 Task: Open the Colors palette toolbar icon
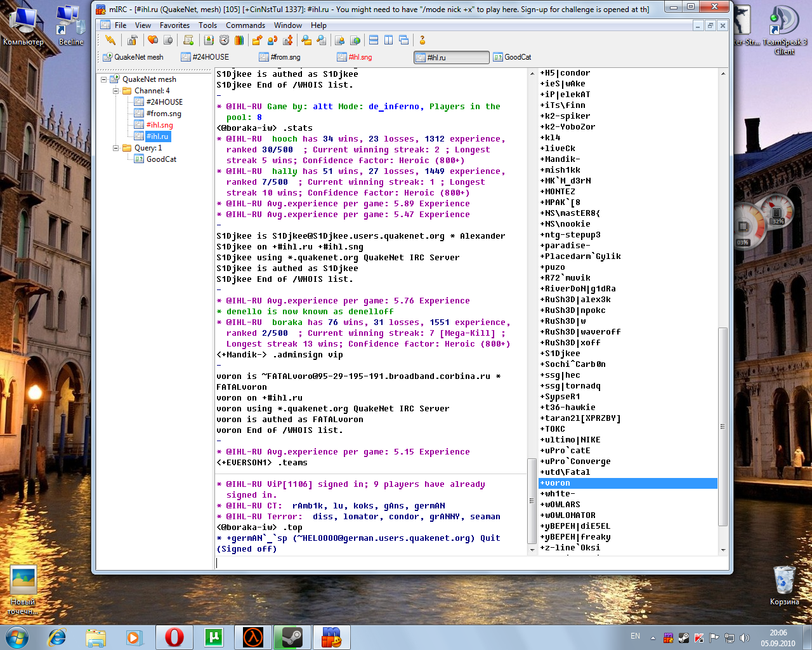click(x=239, y=40)
